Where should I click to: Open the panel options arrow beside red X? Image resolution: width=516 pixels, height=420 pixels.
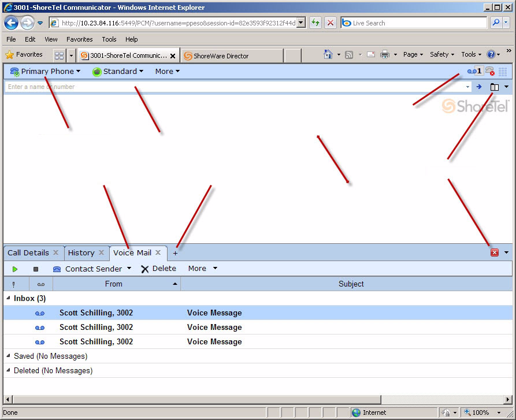pyautogui.click(x=506, y=252)
